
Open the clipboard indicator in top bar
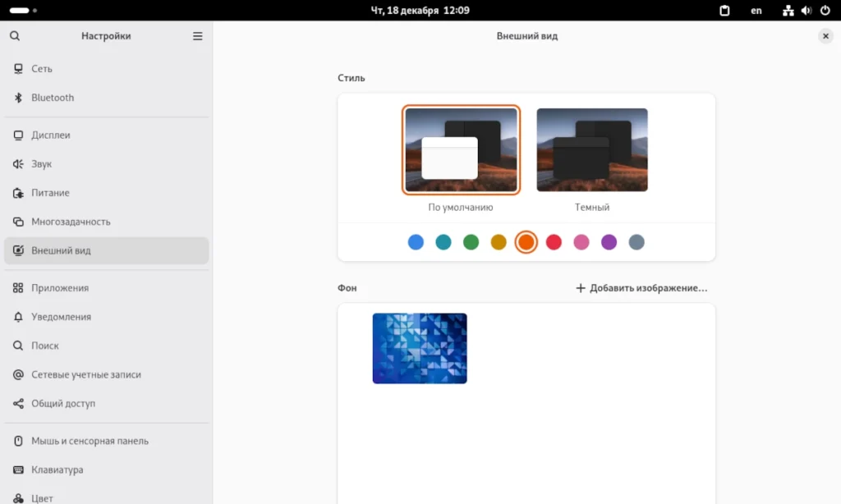pyautogui.click(x=724, y=10)
